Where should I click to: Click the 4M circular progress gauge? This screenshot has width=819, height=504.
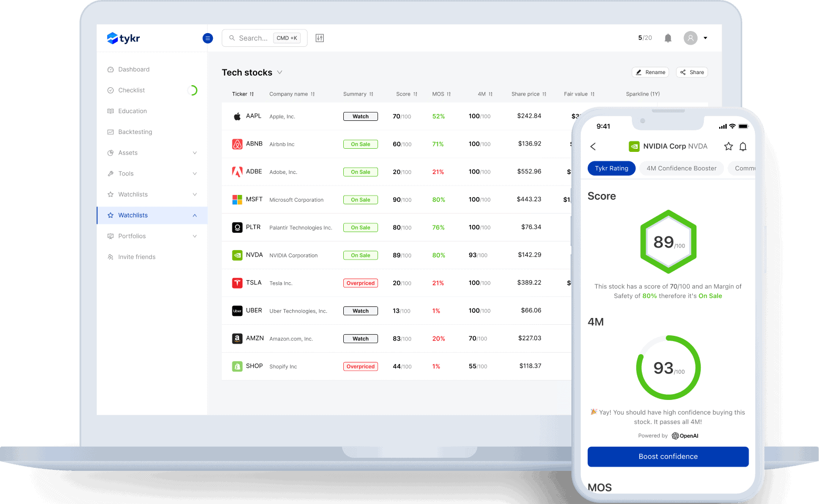(x=668, y=368)
